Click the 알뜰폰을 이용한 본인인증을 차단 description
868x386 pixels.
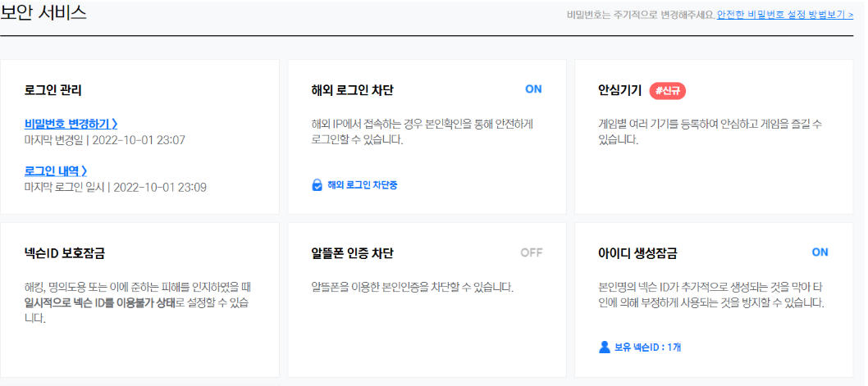coord(413,288)
